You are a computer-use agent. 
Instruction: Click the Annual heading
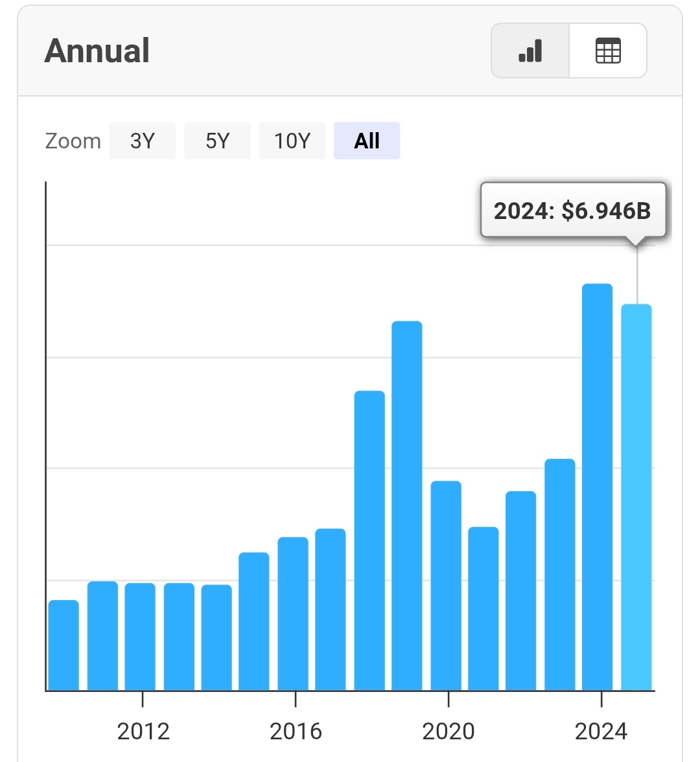point(97,51)
